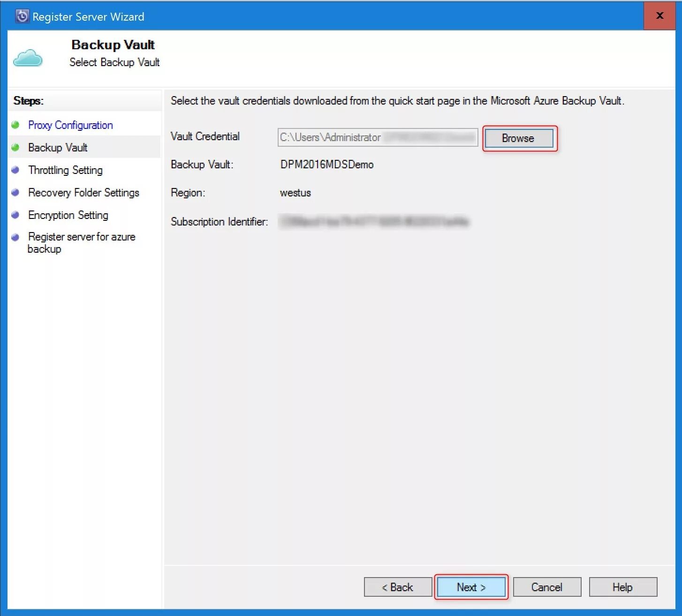Click the purple bullet beside Throttling Setting

(x=15, y=170)
